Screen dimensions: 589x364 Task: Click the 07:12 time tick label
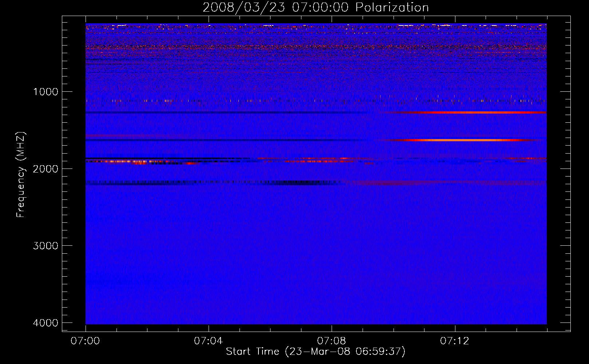click(x=455, y=341)
